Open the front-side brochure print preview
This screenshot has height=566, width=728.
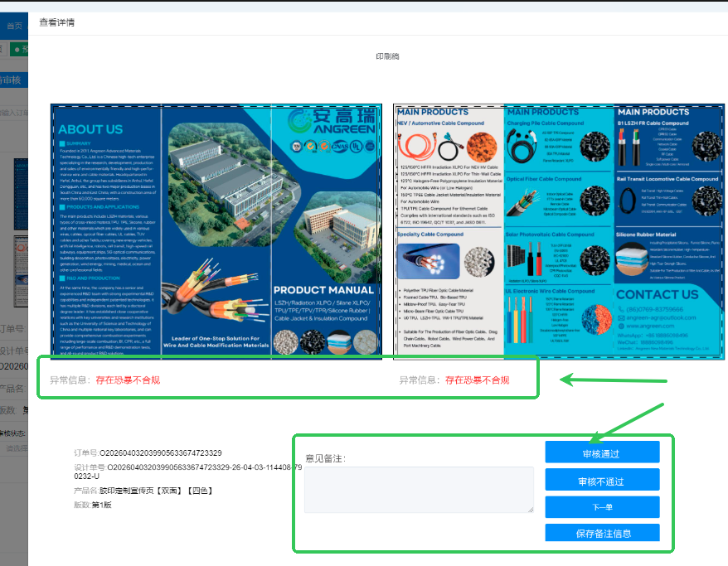(x=216, y=231)
